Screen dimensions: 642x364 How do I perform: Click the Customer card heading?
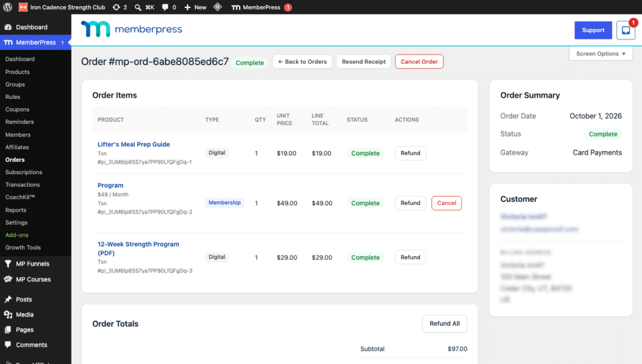point(518,199)
